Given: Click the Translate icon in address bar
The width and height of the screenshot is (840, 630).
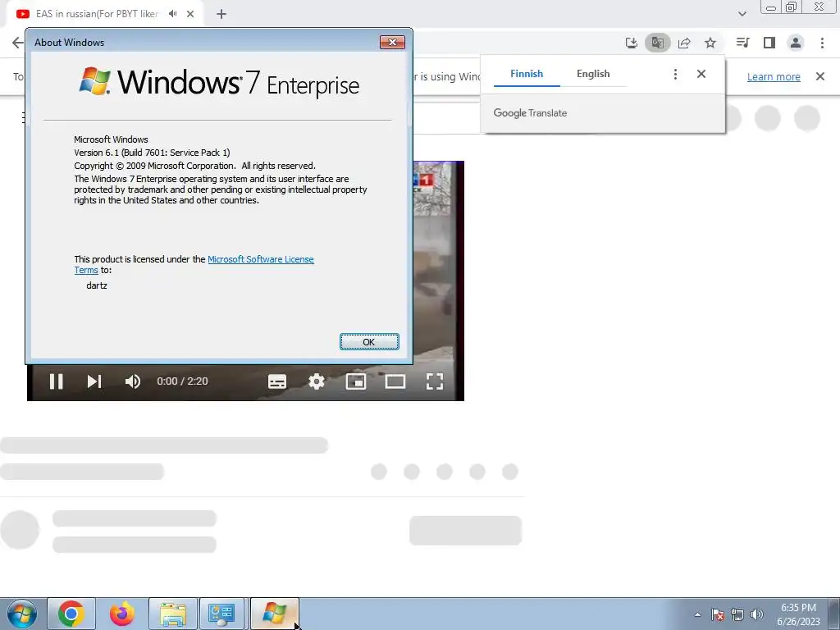Looking at the screenshot, I should [657, 43].
